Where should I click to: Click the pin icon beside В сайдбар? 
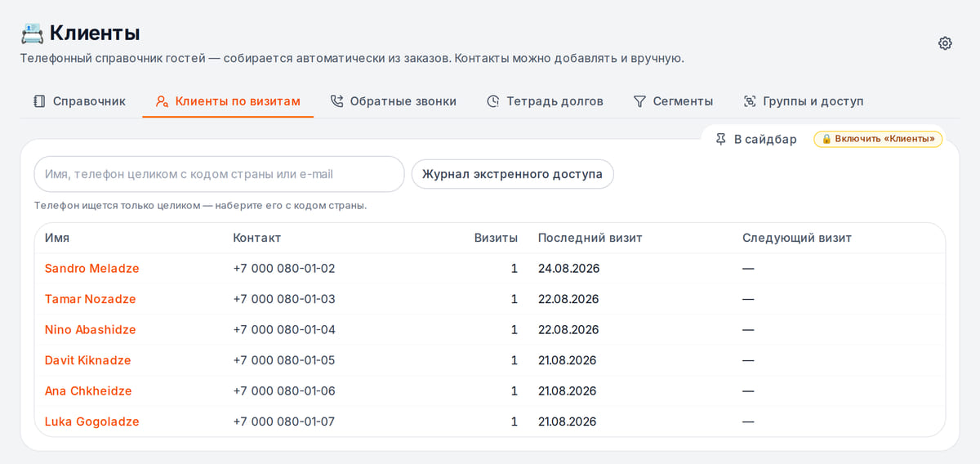click(720, 139)
